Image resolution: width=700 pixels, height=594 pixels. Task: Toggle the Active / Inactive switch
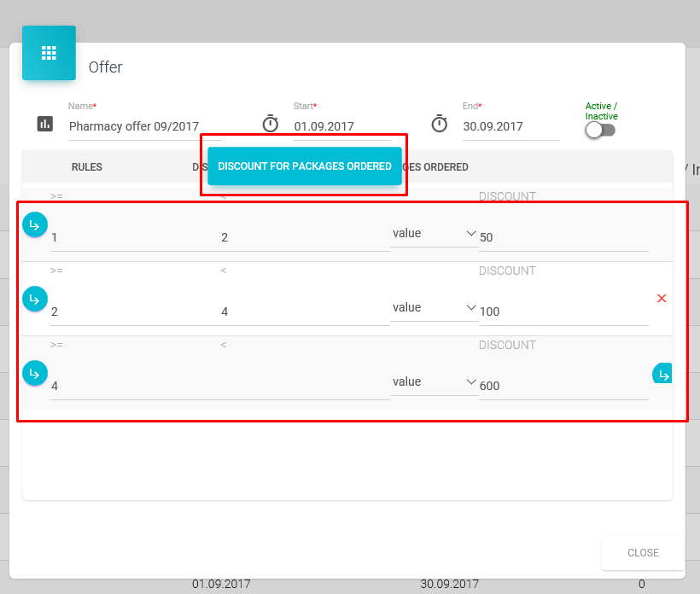coord(600,130)
